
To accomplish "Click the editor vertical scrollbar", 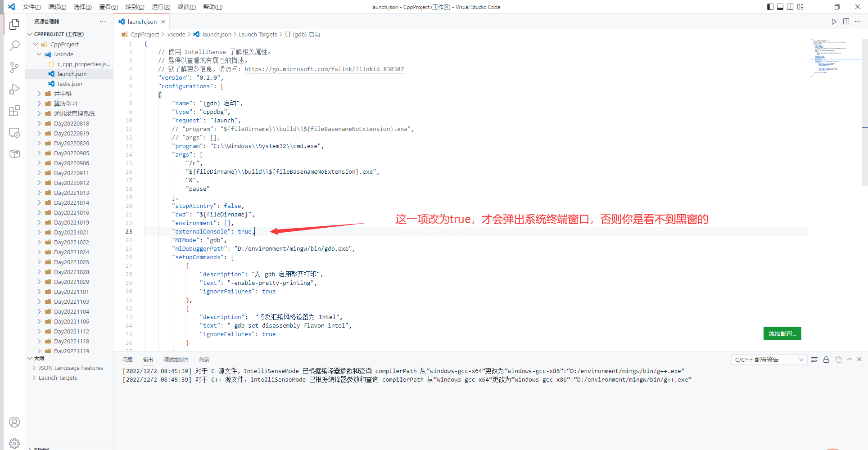I will coord(864,112).
